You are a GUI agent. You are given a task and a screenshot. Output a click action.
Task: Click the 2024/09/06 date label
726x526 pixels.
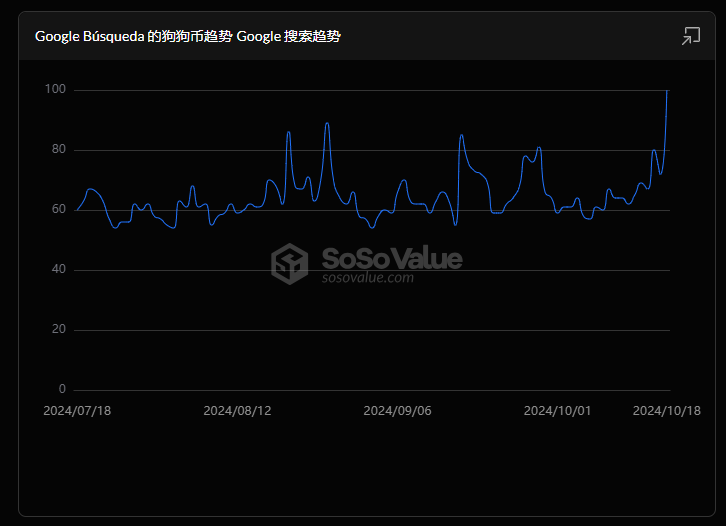point(397,411)
